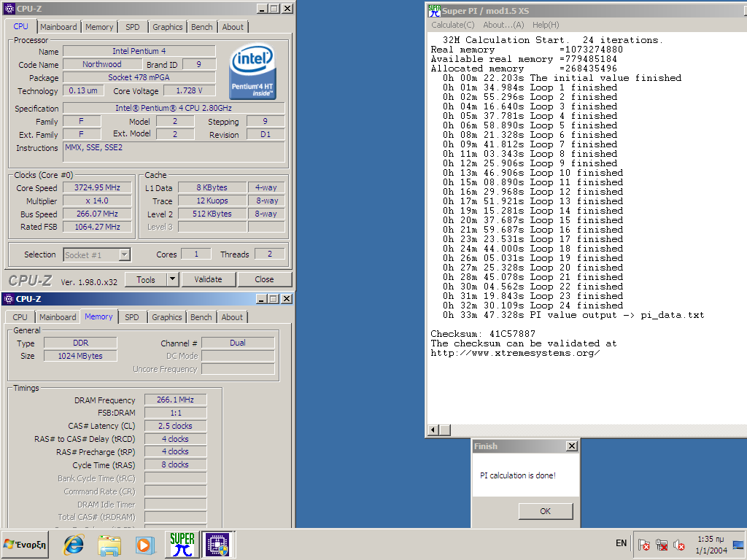This screenshot has height=560, width=747.
Task: Open the Memory tab in top CPU-Z
Action: [99, 27]
